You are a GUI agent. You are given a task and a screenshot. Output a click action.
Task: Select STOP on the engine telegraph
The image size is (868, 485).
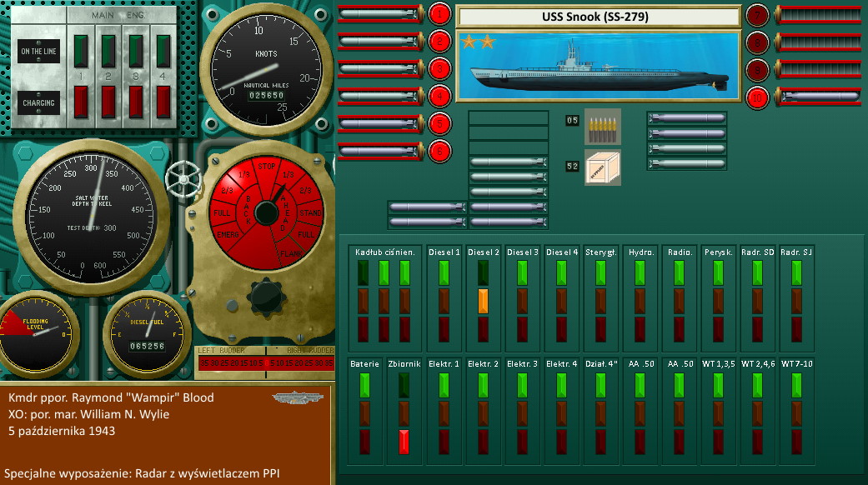(266, 166)
